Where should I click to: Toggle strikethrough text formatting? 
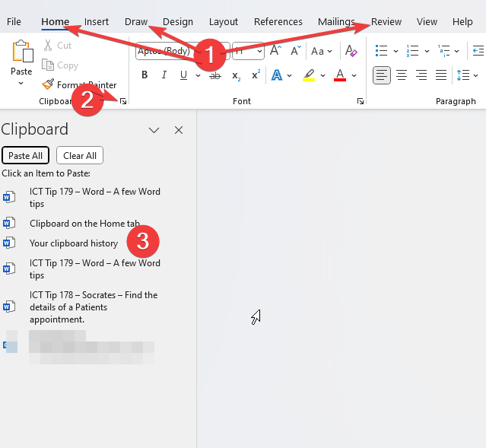pyautogui.click(x=215, y=75)
